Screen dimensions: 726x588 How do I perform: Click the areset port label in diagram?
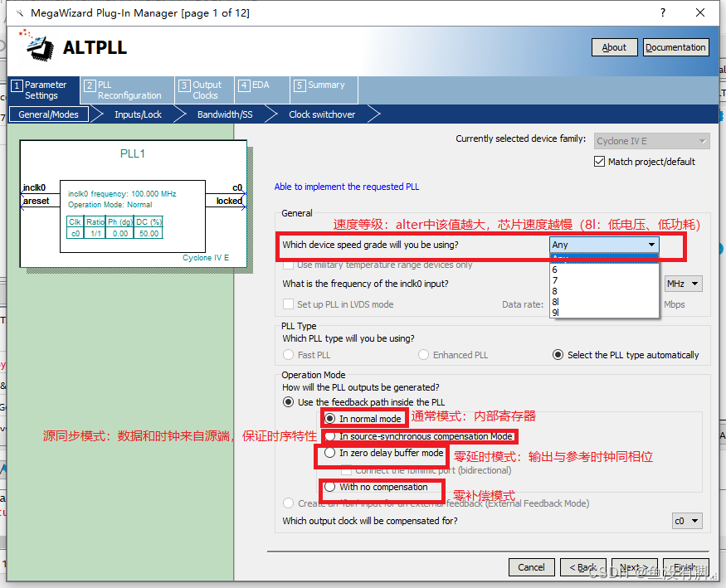point(37,201)
